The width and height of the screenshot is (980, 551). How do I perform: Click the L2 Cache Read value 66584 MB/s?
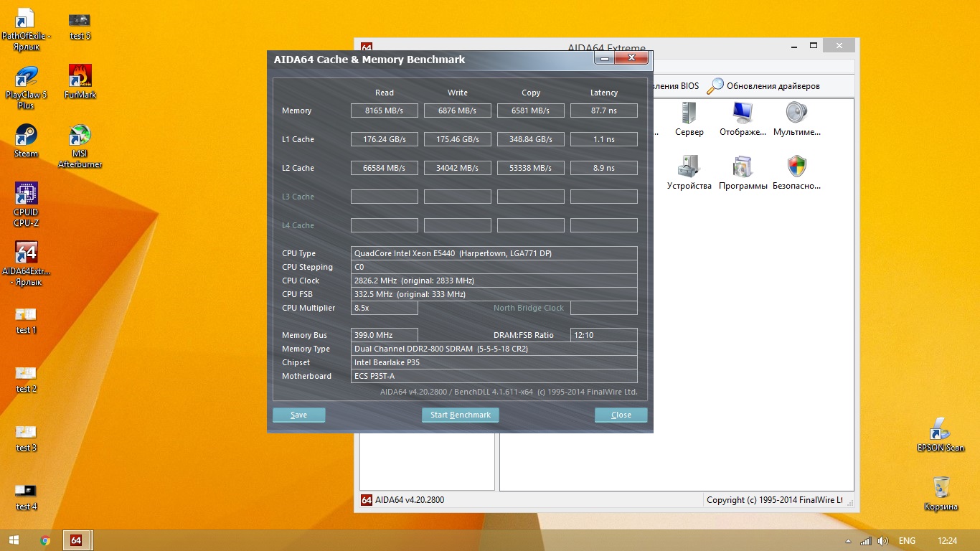point(385,168)
